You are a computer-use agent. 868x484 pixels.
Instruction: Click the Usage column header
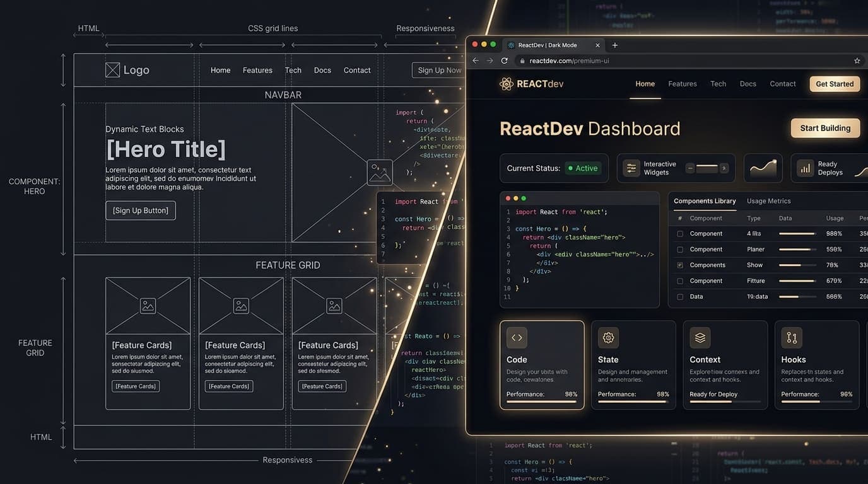pos(835,218)
